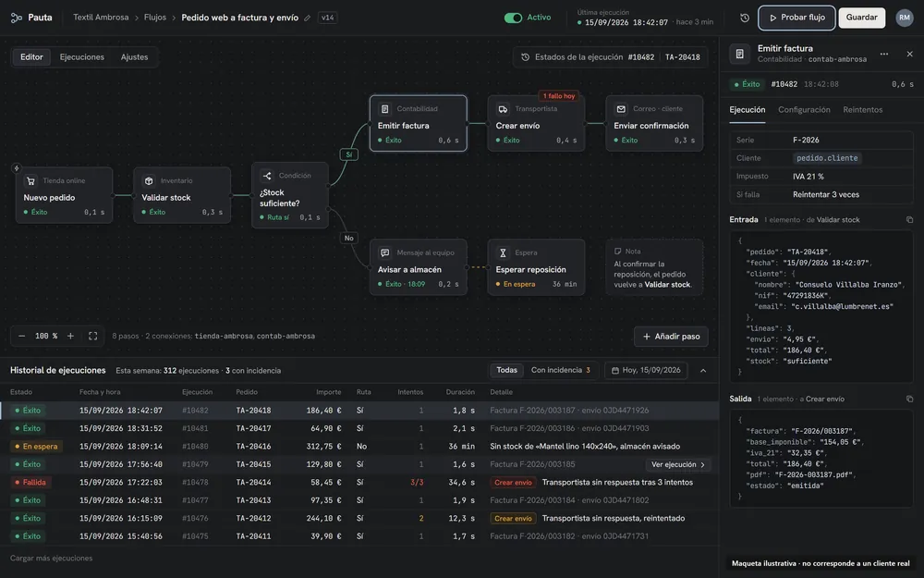Click the pencil icon to rename the flow
The image size is (924, 578).
307,18
